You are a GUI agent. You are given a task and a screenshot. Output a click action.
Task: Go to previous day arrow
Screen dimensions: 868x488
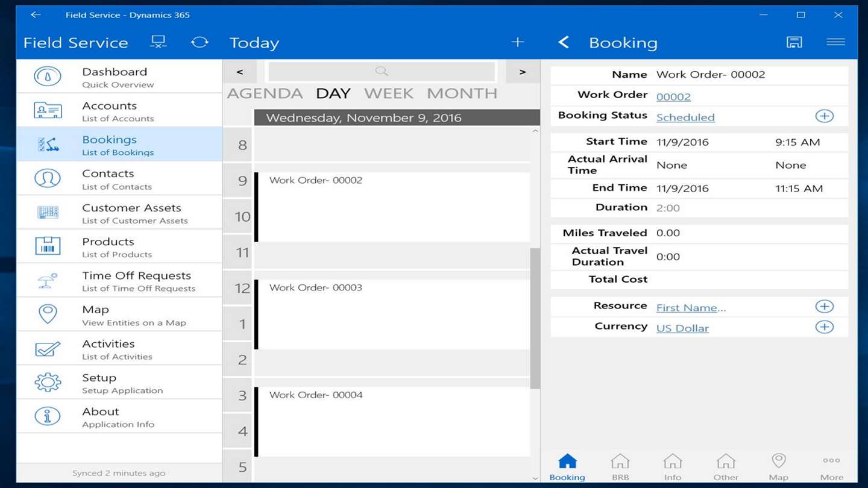point(240,72)
